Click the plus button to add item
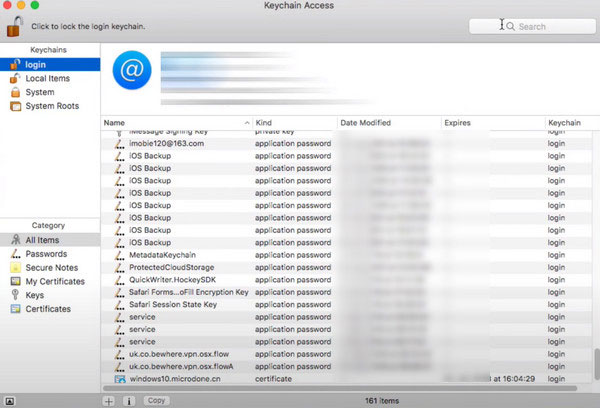 (110, 400)
